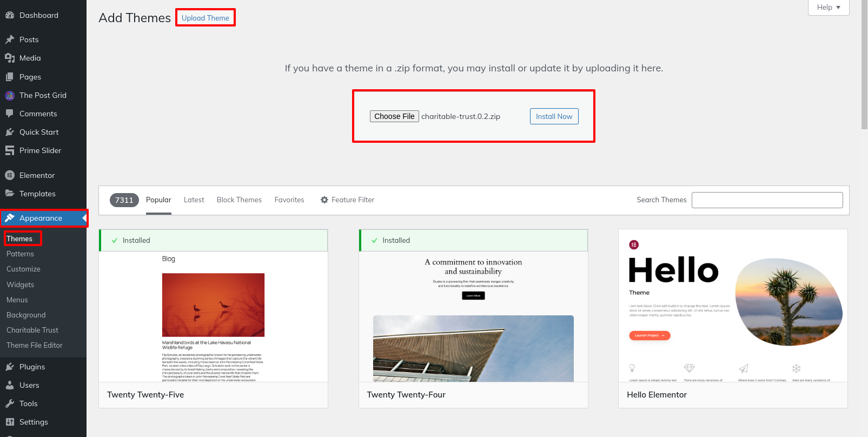Click the Pages icon in sidebar
This screenshot has width=868, height=437.
tap(10, 77)
